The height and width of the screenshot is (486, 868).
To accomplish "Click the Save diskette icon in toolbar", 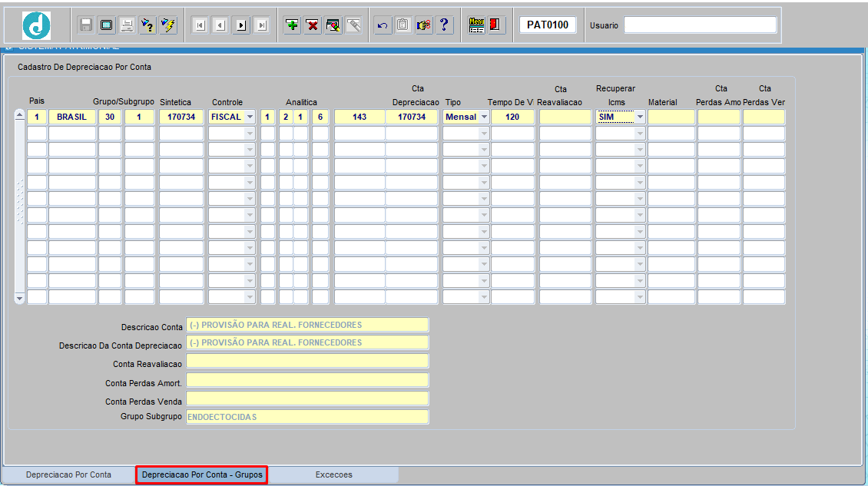I will tap(86, 25).
